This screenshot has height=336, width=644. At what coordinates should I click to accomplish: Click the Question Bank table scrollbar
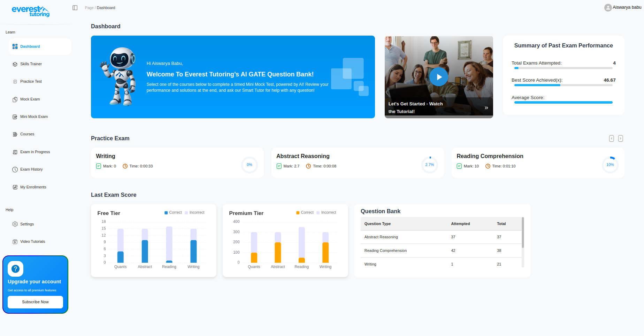523,233
